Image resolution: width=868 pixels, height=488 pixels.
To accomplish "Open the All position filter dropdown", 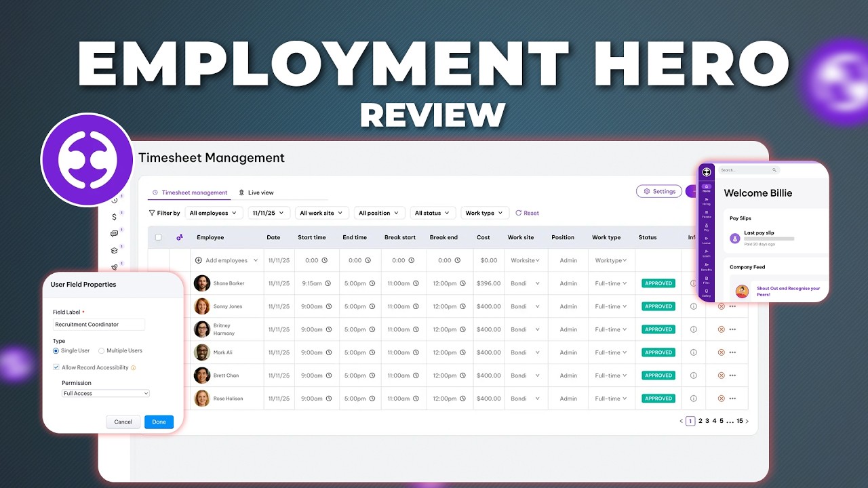I will click(380, 213).
